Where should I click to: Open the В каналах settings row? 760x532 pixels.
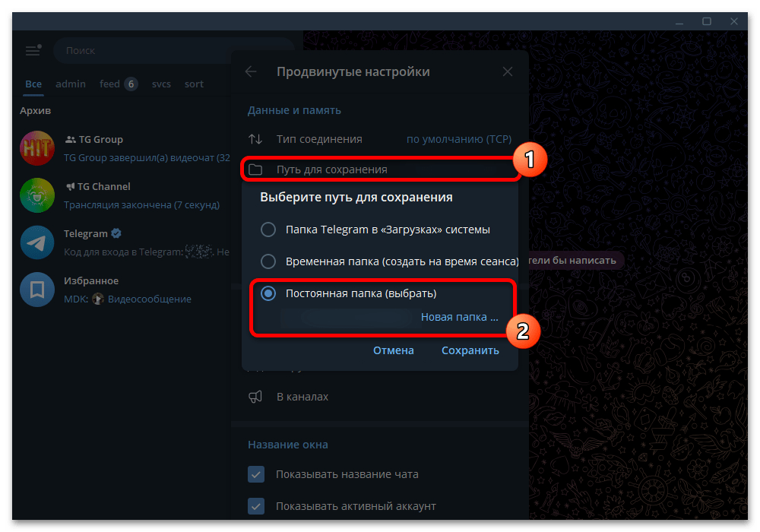click(x=380, y=397)
